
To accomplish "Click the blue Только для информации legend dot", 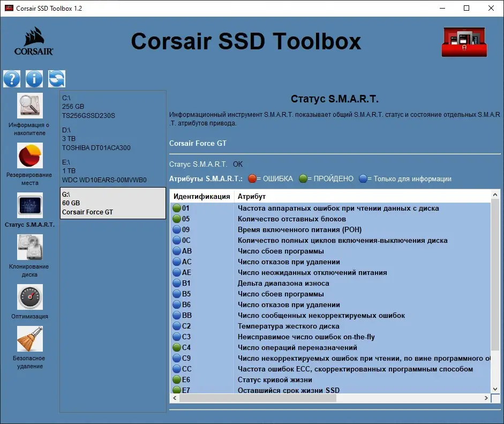I will tap(363, 178).
